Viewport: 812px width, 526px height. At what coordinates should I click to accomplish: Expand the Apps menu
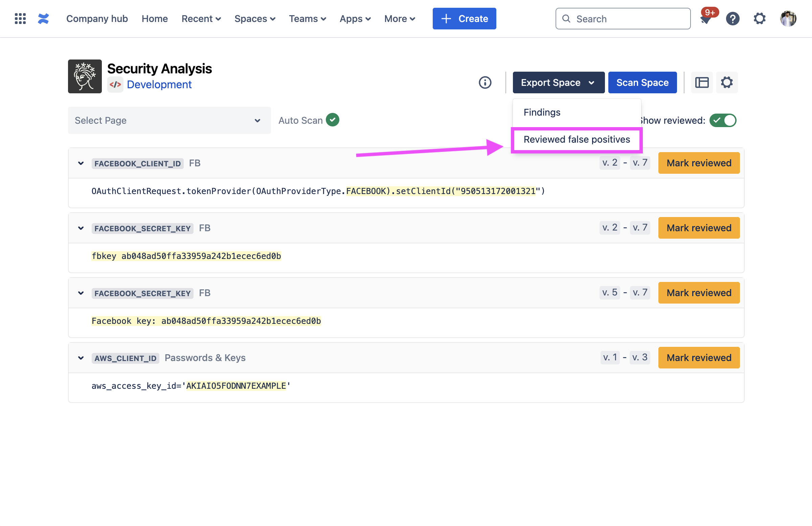[x=355, y=19]
